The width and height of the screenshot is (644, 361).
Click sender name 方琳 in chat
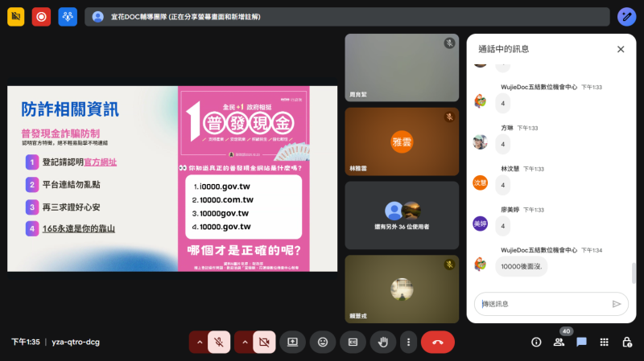[x=507, y=128]
